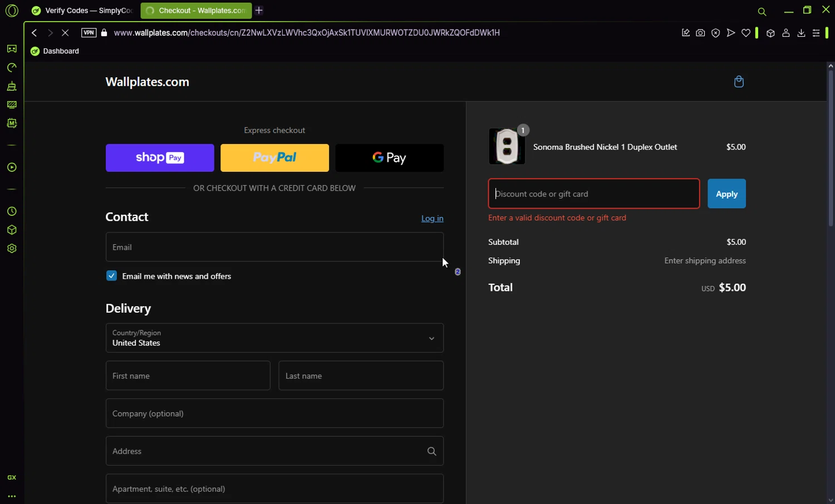
Task: Open the Dashboard bookmark
Action: pos(55,51)
